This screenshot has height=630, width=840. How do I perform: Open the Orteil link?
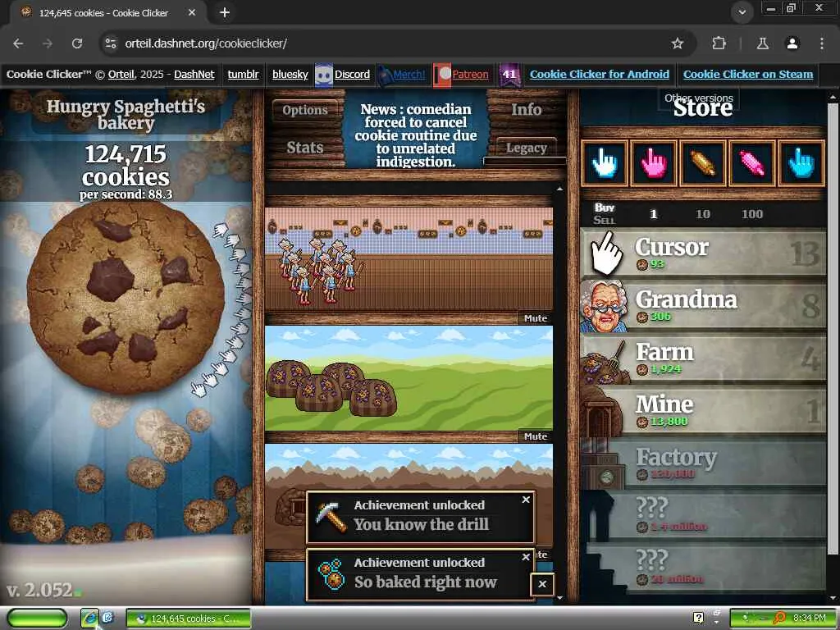pyautogui.click(x=121, y=75)
